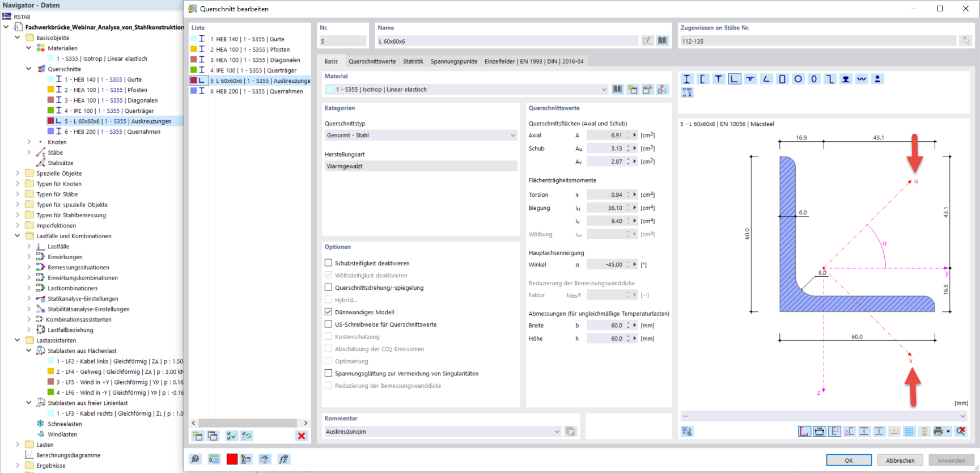The width and height of the screenshot is (980, 473).
Task: Edit the cross-section name with pencil icon
Action: point(647,41)
